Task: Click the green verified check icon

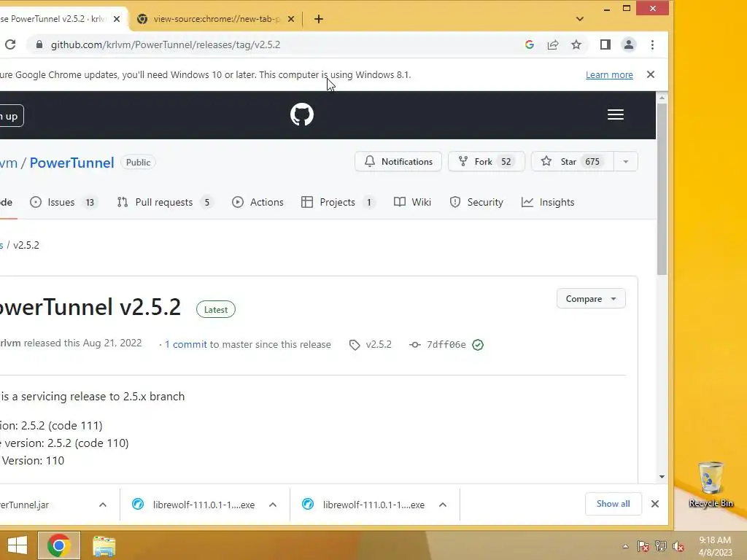Action: point(478,345)
